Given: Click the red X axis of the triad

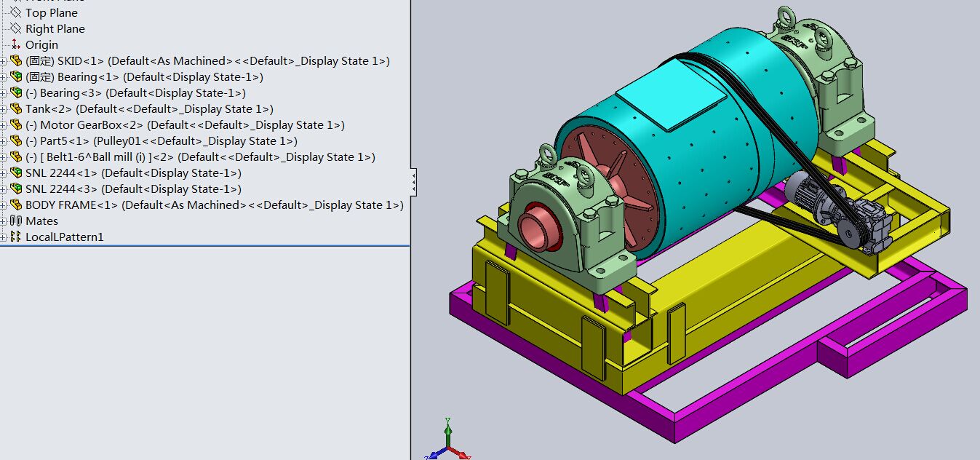Looking at the screenshot, I should coord(461,453).
